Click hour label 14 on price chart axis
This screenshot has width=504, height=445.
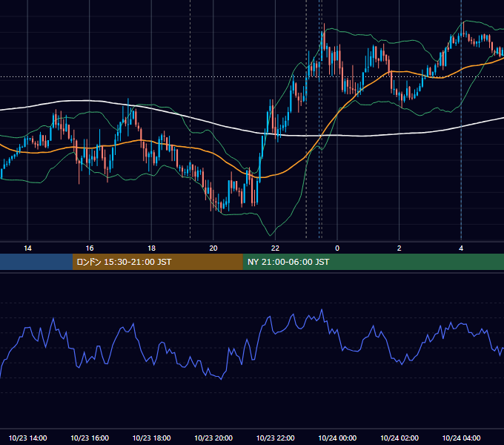tap(27, 248)
